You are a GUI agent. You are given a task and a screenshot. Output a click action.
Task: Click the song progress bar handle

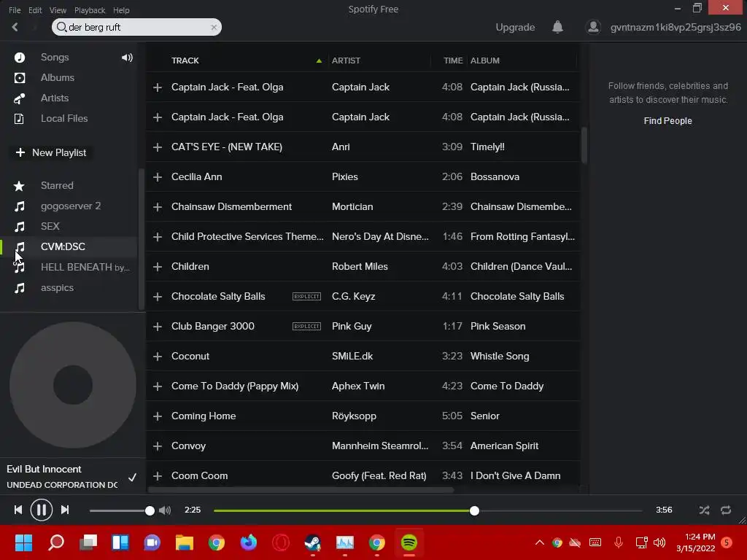pos(474,510)
